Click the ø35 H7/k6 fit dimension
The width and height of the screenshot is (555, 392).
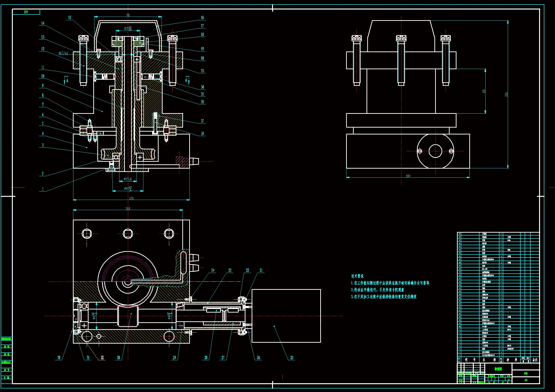pyautogui.click(x=128, y=28)
